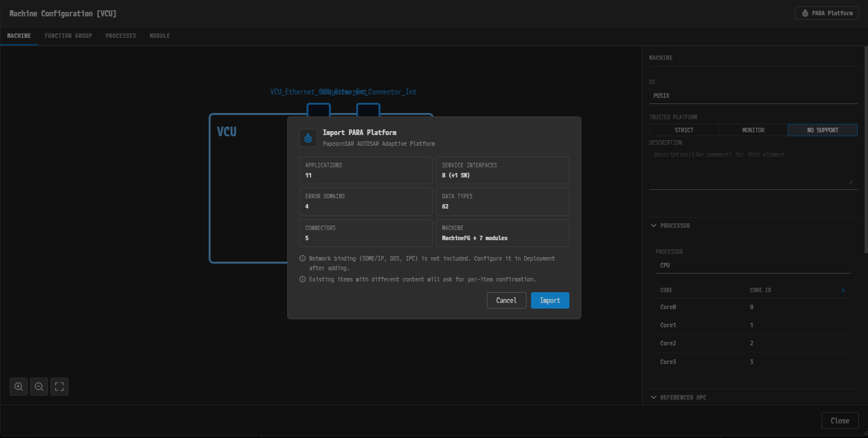Select the NO SUPPORT trusted platform option
The height and width of the screenshot is (438, 868).
(823, 130)
